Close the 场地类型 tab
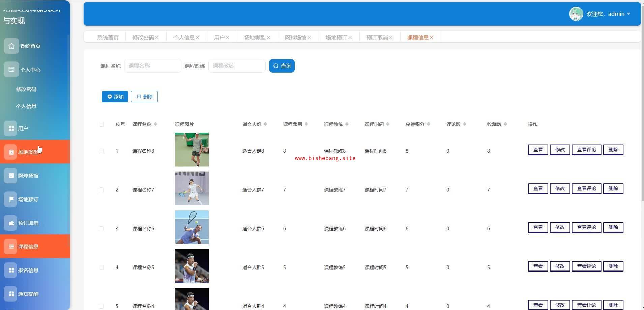 pyautogui.click(x=268, y=37)
